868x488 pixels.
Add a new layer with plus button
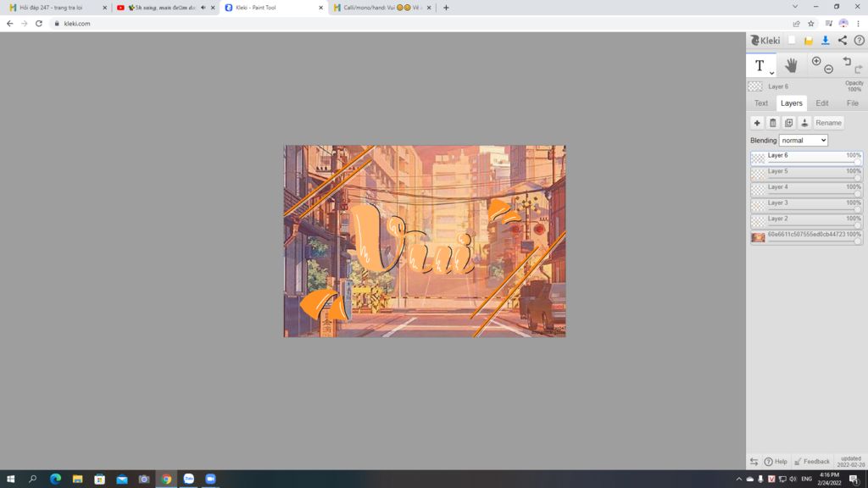click(757, 123)
